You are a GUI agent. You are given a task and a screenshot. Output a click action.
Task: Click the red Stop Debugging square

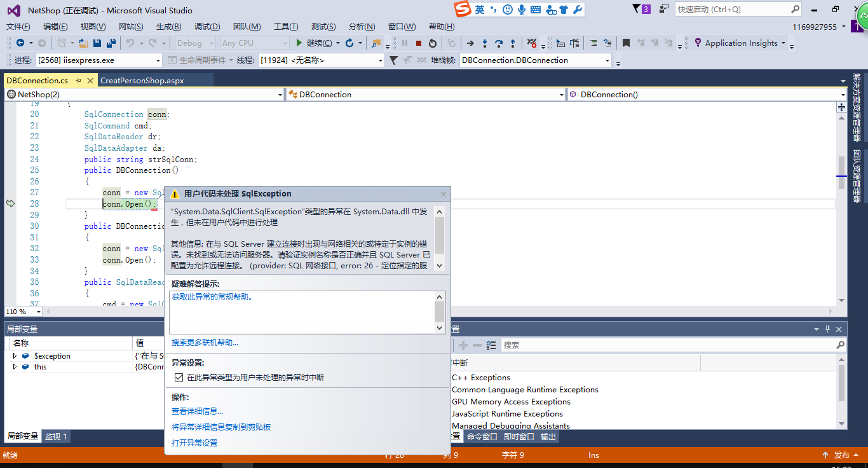point(419,43)
